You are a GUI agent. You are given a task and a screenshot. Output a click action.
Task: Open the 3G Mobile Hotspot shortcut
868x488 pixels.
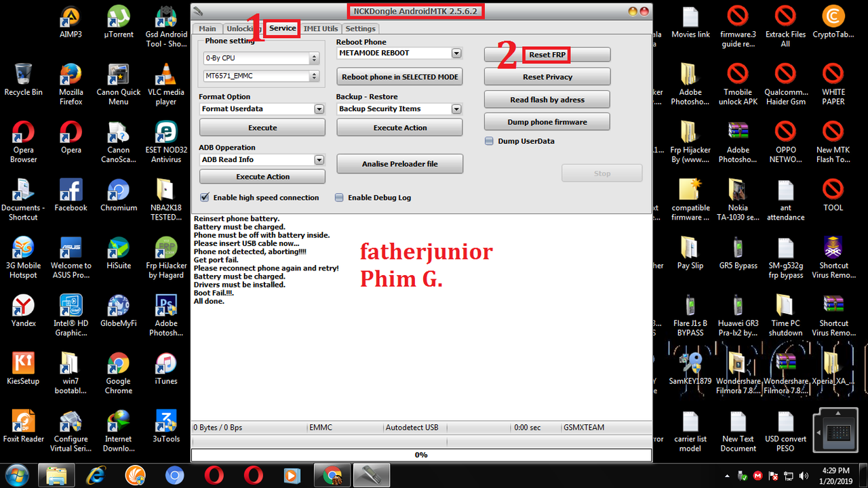[x=23, y=258]
